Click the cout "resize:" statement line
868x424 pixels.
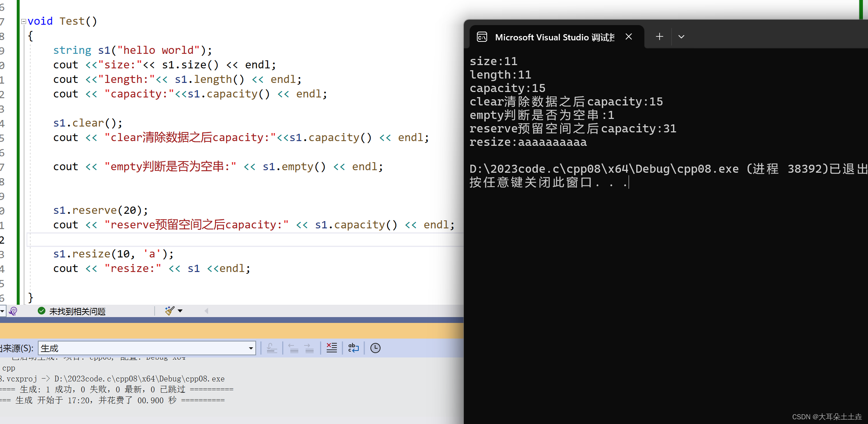(x=152, y=268)
